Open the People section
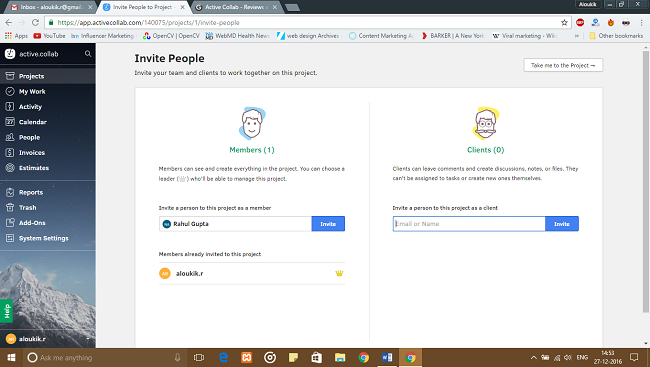The image size is (650, 367). (x=48, y=137)
